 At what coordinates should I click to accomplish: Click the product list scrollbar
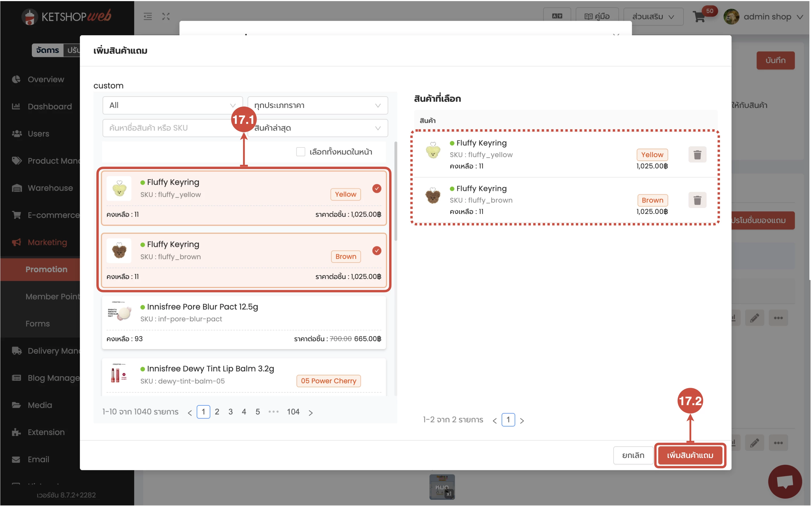pyautogui.click(x=395, y=191)
